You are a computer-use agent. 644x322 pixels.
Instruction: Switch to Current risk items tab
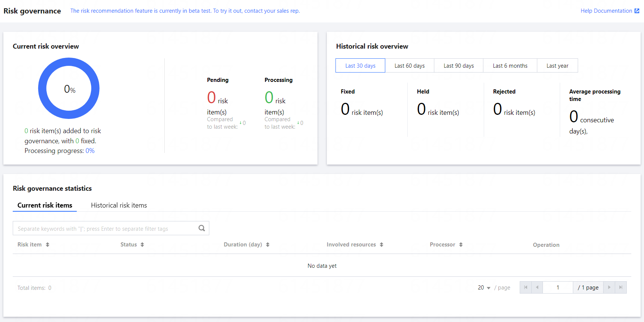click(x=45, y=205)
